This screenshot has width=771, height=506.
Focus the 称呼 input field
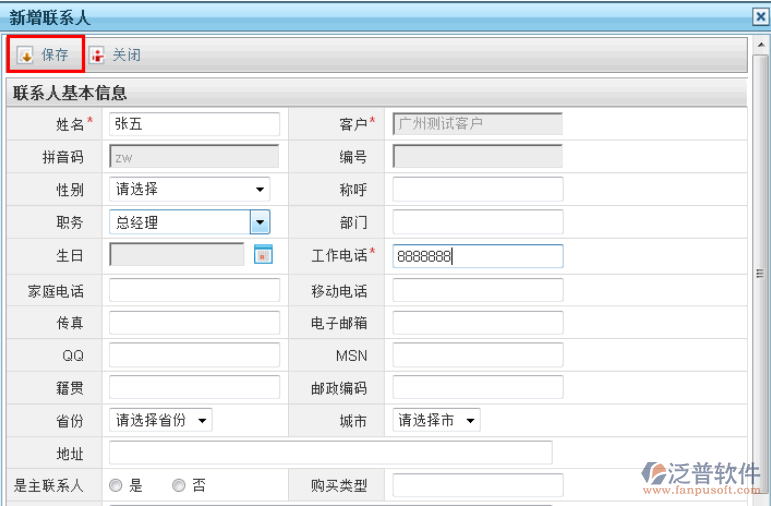(x=477, y=189)
